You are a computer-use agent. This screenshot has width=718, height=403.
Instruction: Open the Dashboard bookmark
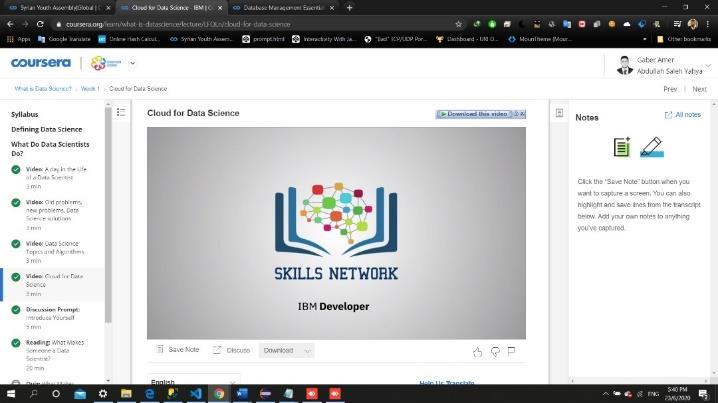tap(467, 39)
